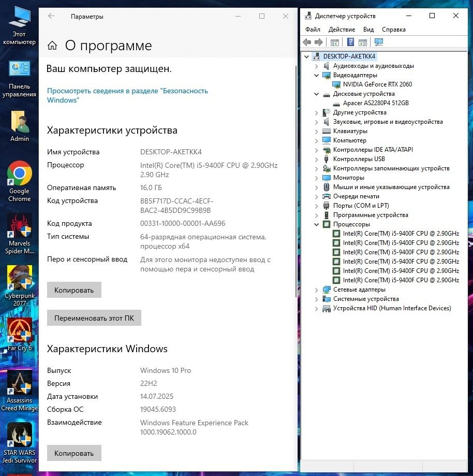This screenshot has height=476, width=473.
Task: Expand Системные устройства node
Action: pos(316,299)
